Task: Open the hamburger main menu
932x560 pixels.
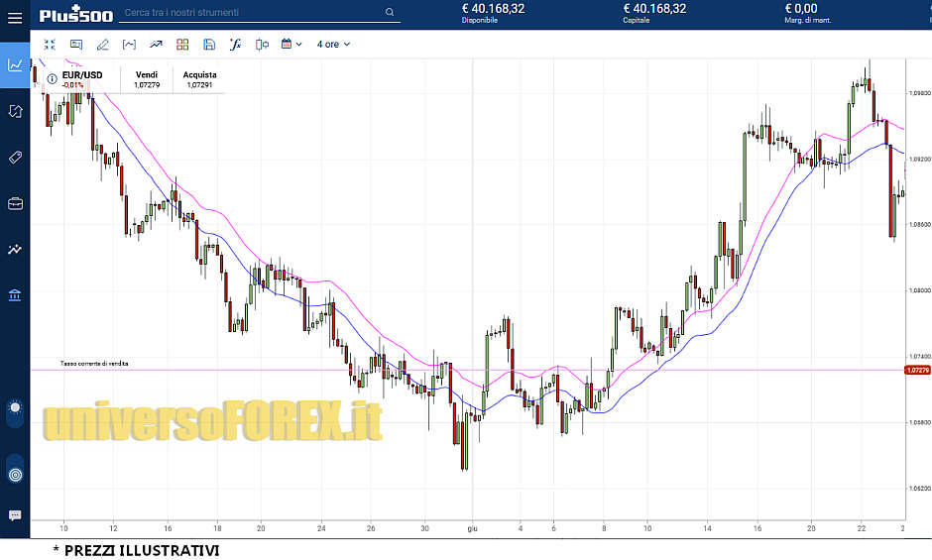Action: pyautogui.click(x=15, y=16)
